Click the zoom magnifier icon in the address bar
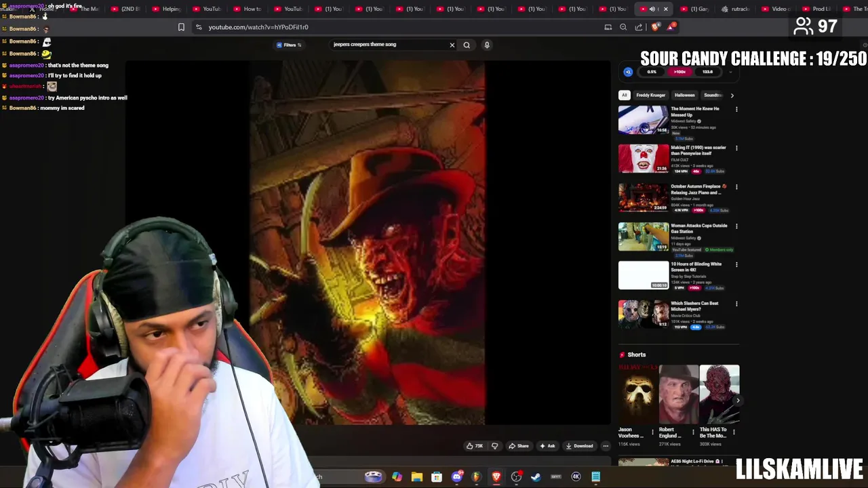This screenshot has width=868, height=488. tap(623, 27)
